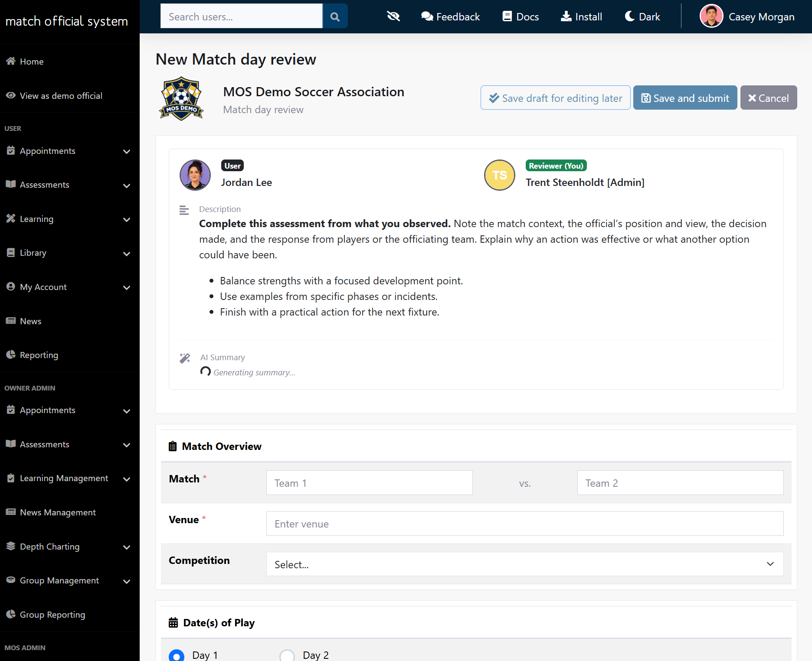Expand the Learning menu chevron
Screen dimensions: 812x661
pyautogui.click(x=127, y=219)
